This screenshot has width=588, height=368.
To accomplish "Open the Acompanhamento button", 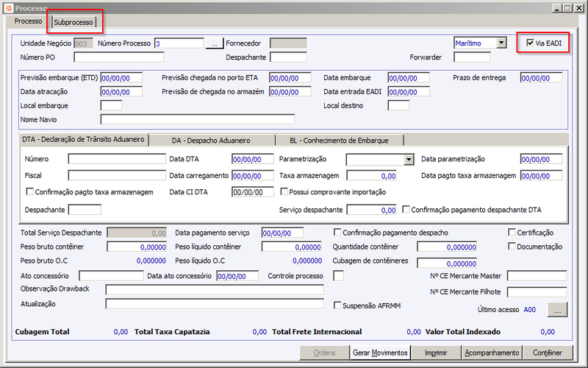I will 492,353.
